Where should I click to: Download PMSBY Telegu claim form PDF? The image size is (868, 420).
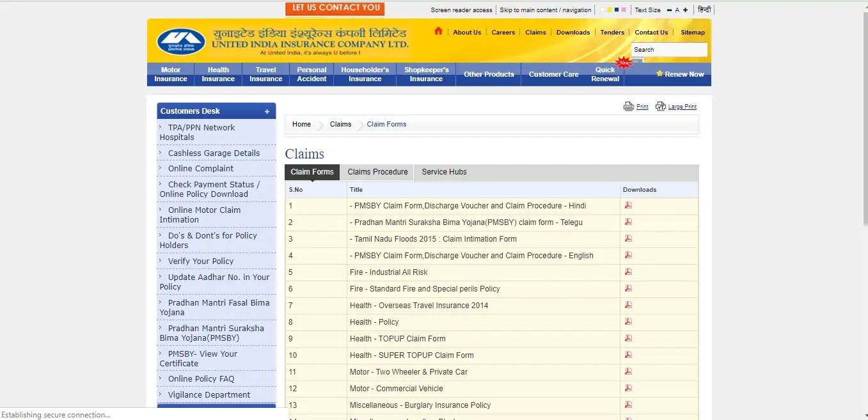[x=628, y=222]
